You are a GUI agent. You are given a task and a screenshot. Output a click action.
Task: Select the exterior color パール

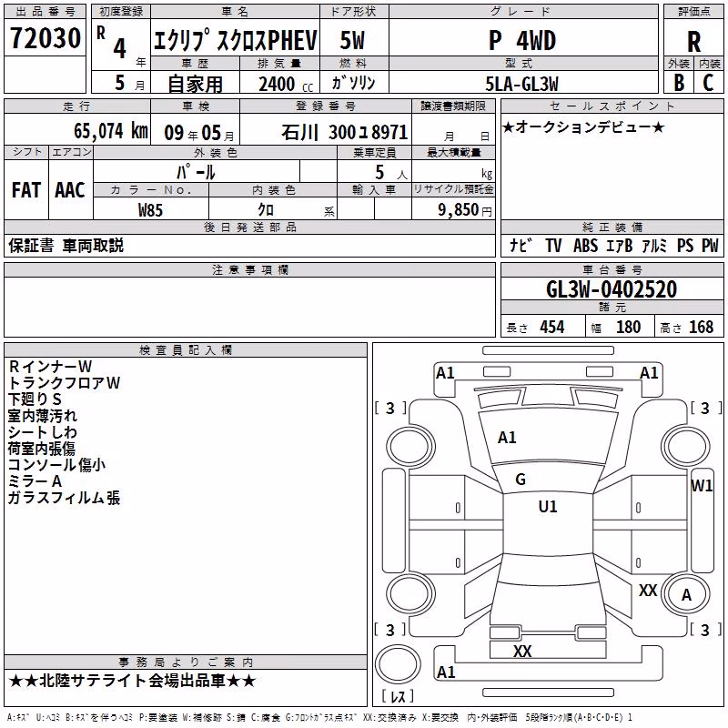(x=196, y=172)
